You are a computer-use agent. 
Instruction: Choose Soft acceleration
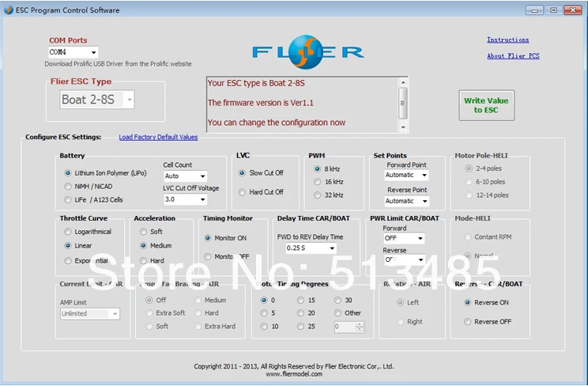(x=151, y=232)
